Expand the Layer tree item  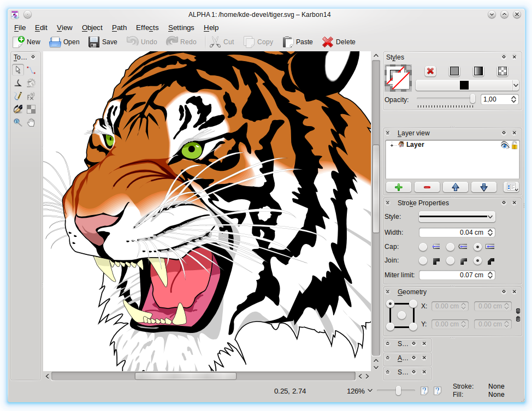point(392,145)
